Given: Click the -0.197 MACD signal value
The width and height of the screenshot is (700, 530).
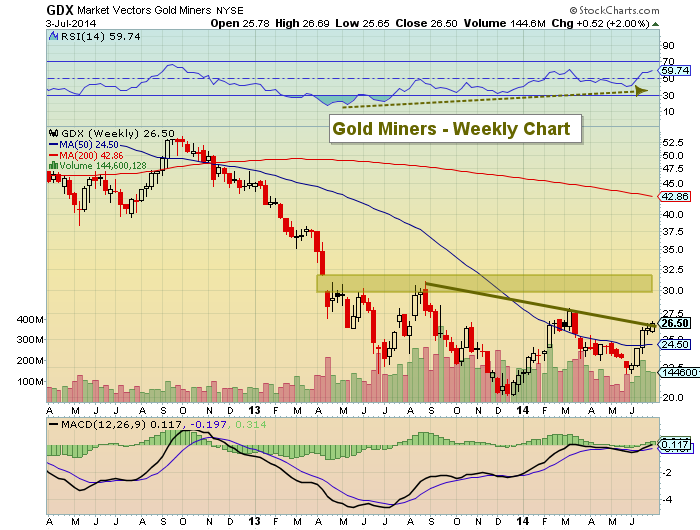Looking at the screenshot, I should pyautogui.click(x=208, y=425).
